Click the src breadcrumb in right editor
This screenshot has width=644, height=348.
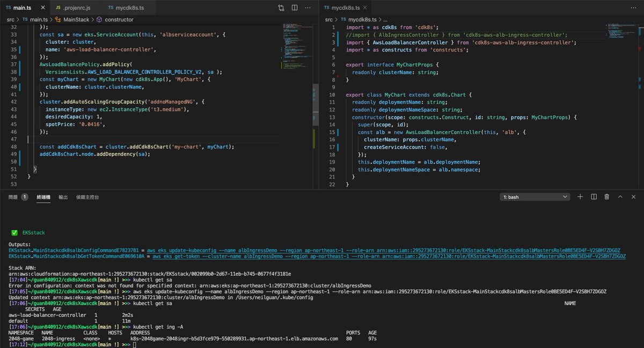click(329, 19)
